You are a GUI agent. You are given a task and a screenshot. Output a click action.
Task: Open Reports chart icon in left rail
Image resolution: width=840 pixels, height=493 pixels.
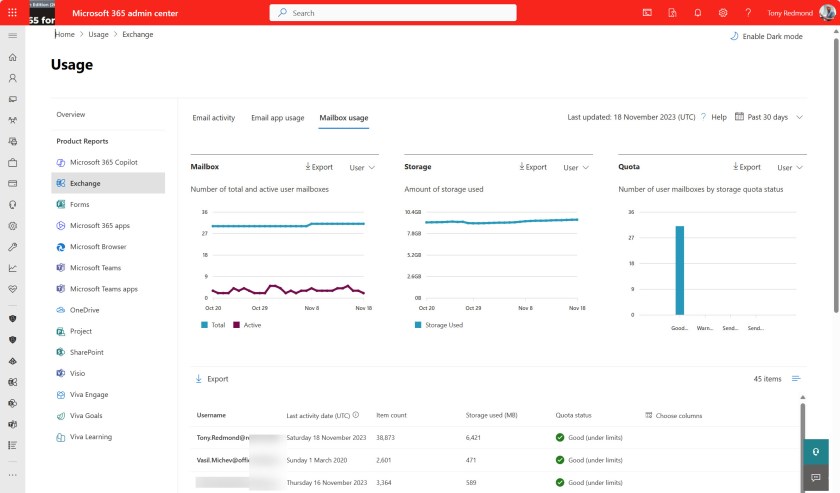click(12, 268)
